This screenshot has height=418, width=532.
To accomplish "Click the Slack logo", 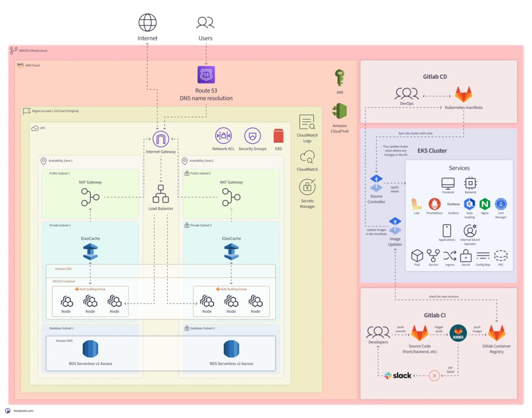I will click(397, 375).
